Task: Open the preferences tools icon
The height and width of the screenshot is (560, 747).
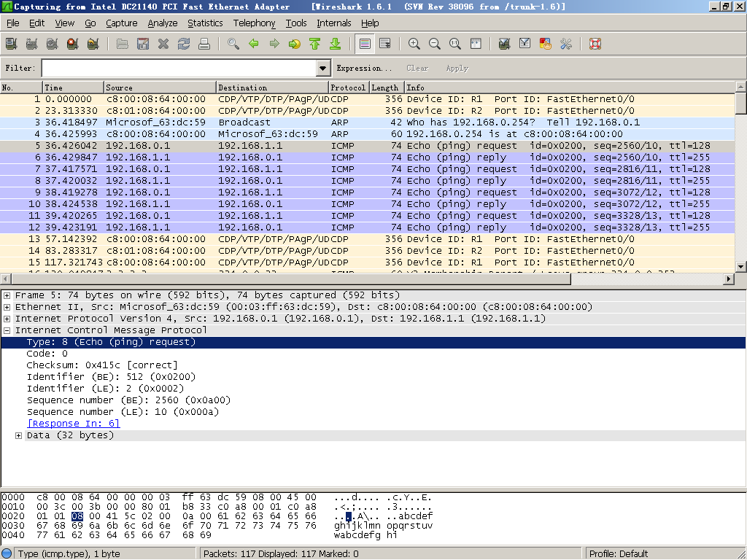Action: click(x=566, y=44)
